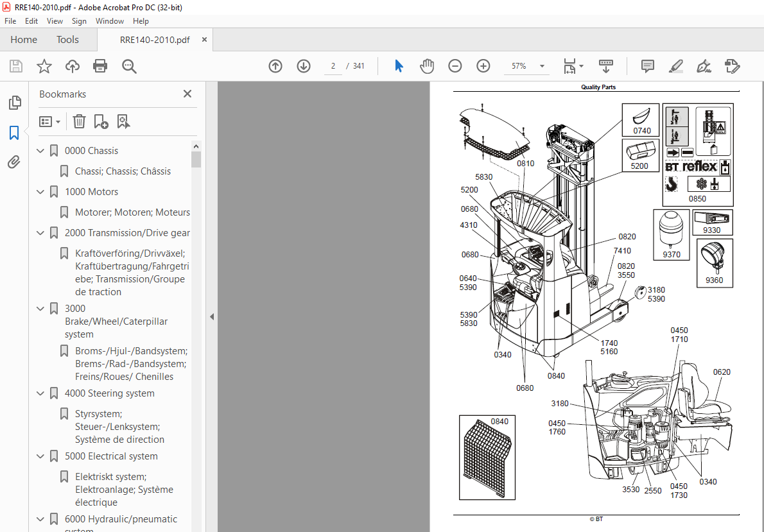The height and width of the screenshot is (532, 764).
Task: Enable scrolling read mode icon
Action: point(605,65)
